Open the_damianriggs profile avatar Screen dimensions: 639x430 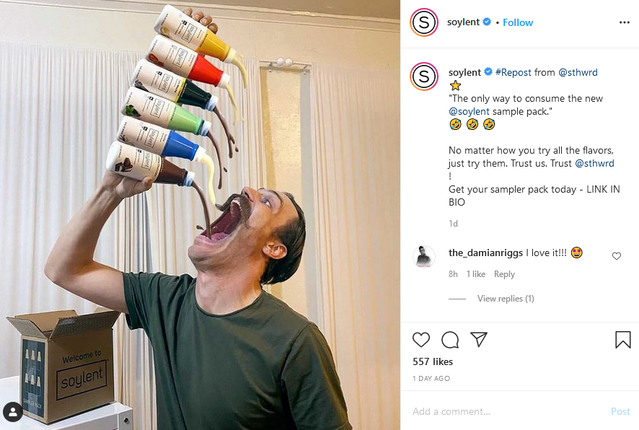point(424,256)
